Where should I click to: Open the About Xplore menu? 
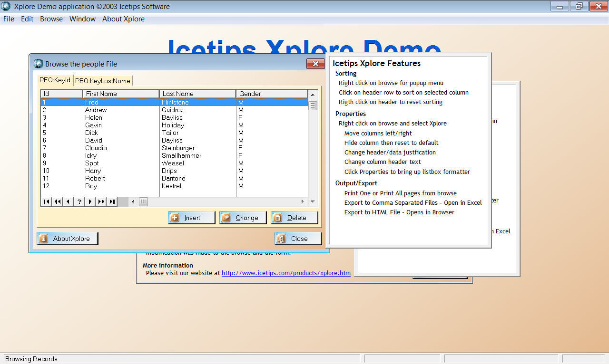click(x=123, y=19)
